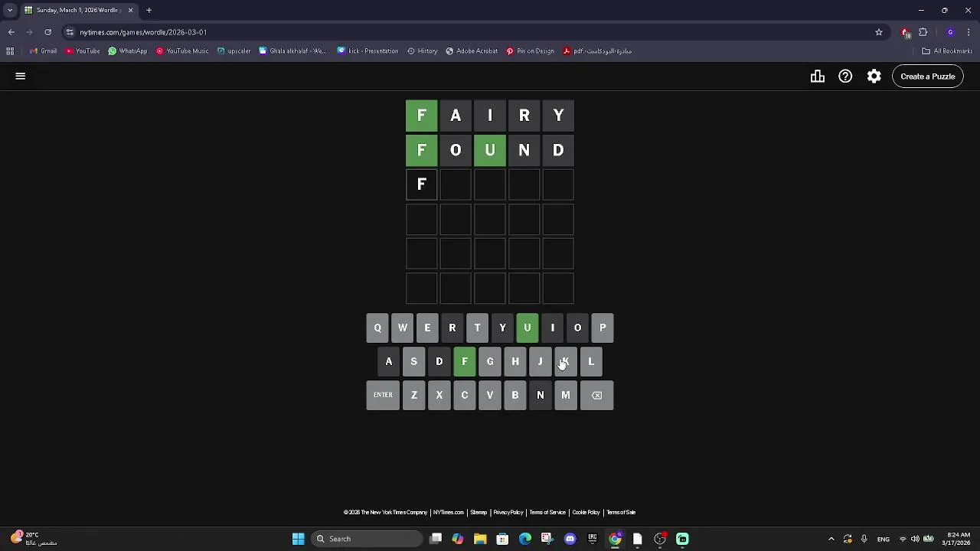The image size is (980, 551).
Task: Open the Sitemap footer link
Action: point(479,513)
